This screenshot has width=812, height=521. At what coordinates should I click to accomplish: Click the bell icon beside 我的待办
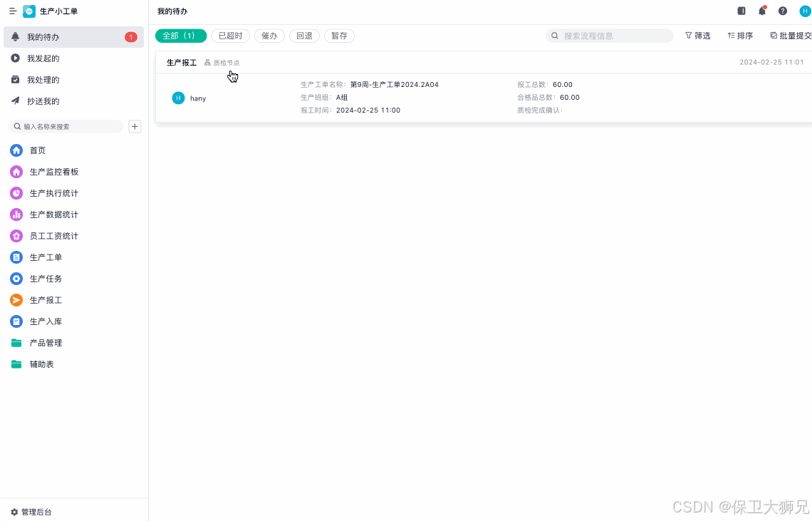click(16, 37)
